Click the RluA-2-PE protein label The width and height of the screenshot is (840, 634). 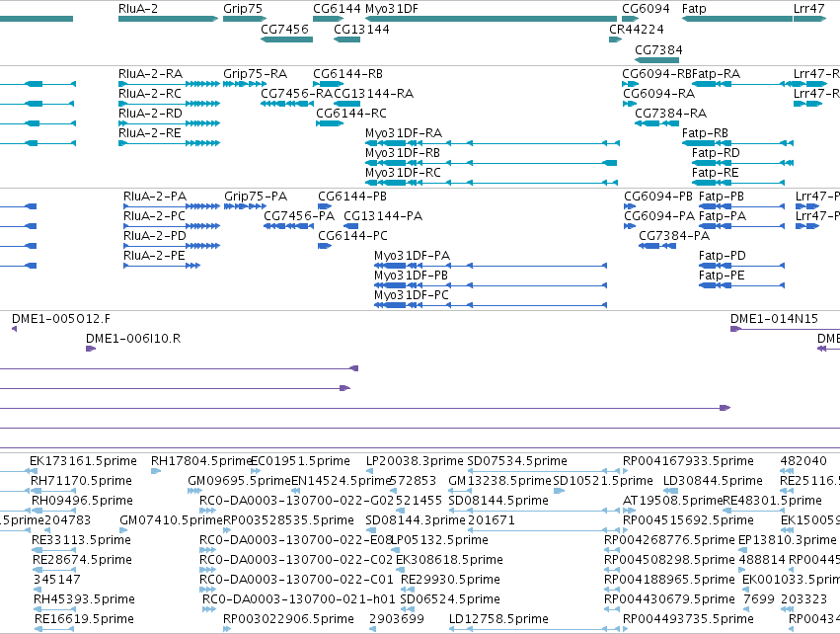pyautogui.click(x=154, y=256)
